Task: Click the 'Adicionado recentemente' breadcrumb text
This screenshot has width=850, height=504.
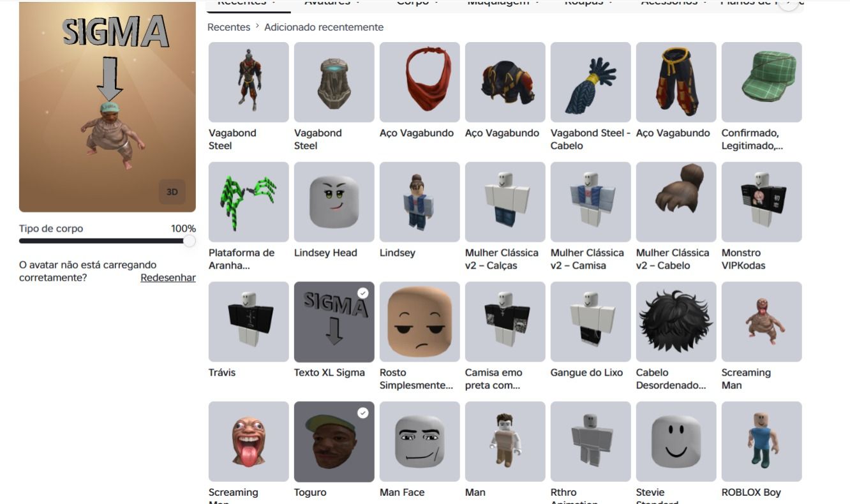Action: [x=324, y=27]
